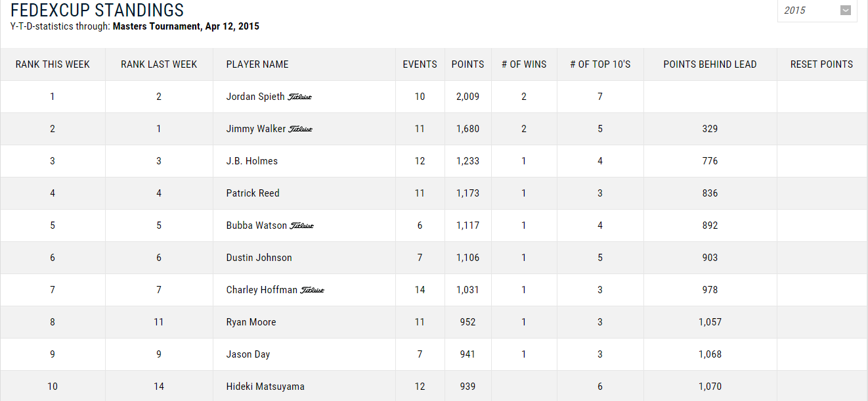Click the Titleist logo beside Charley Hoffman

click(x=313, y=291)
